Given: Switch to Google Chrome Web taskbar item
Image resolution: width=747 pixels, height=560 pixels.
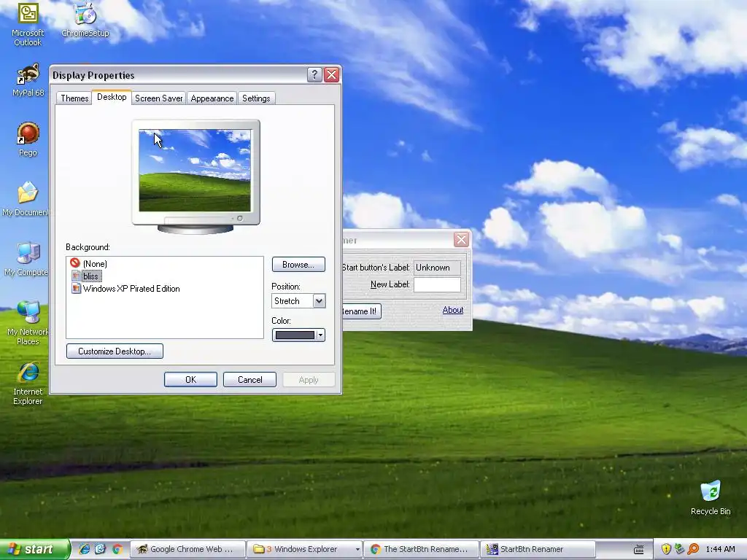Looking at the screenshot, I should click(187, 549).
